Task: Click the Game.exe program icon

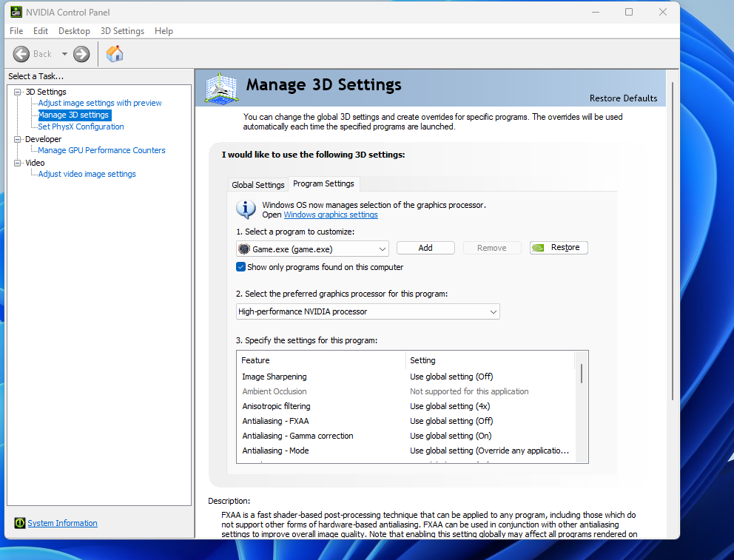Action: (244, 249)
